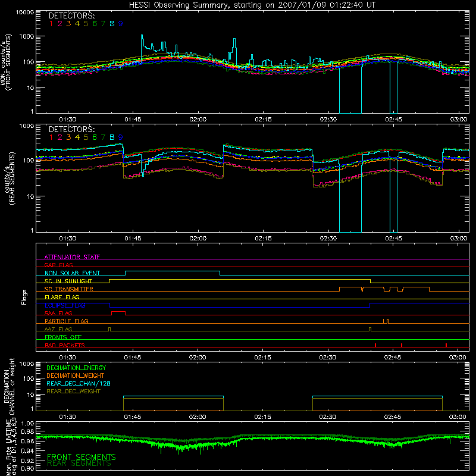Click the 02:15 time tick under front segments plot
Screen dimensions: 476x476
[x=263, y=120]
